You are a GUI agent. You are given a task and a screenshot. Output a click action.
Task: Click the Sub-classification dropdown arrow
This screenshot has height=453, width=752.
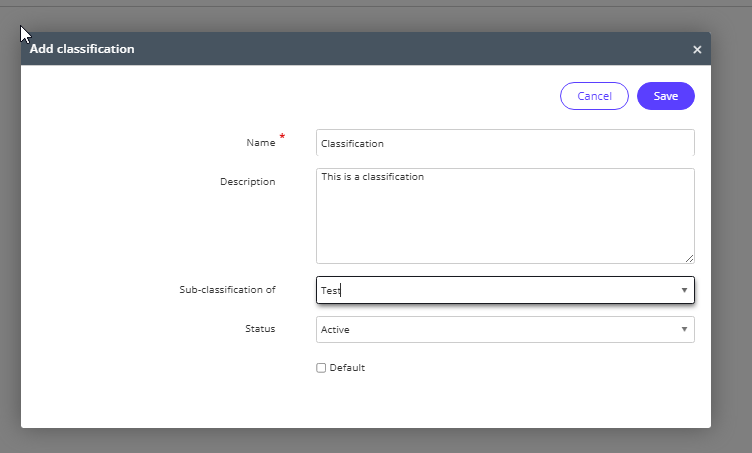click(684, 290)
